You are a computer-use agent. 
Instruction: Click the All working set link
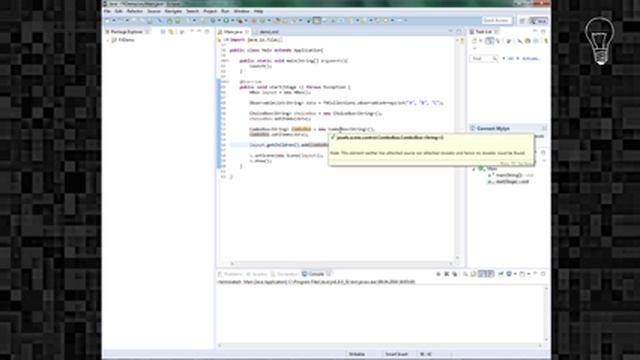(x=510, y=59)
